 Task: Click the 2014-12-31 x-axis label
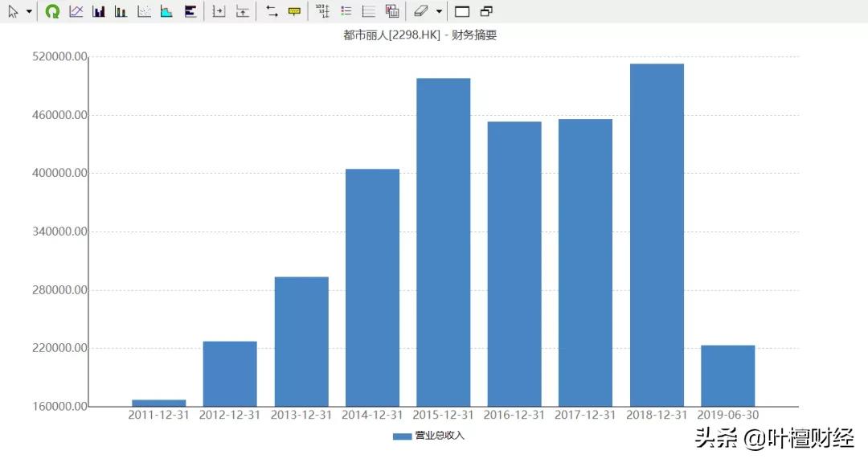point(372,415)
